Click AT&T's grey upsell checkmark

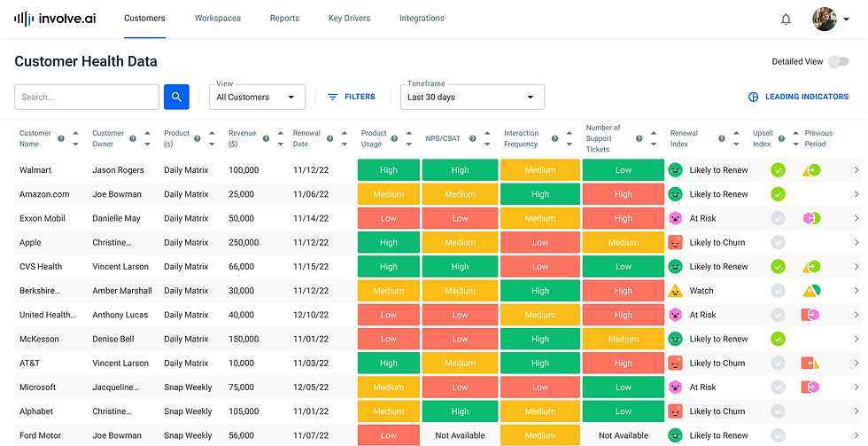[x=779, y=364]
